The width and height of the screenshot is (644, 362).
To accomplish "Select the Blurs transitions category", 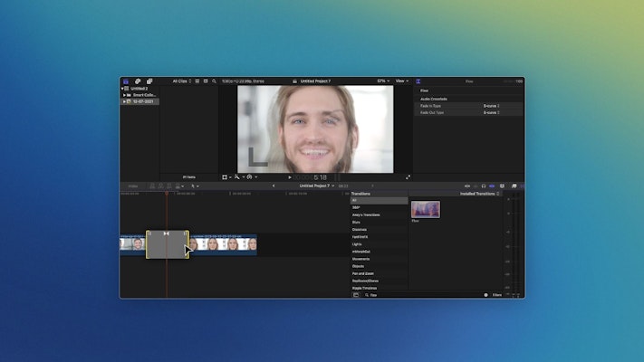I will pos(357,222).
